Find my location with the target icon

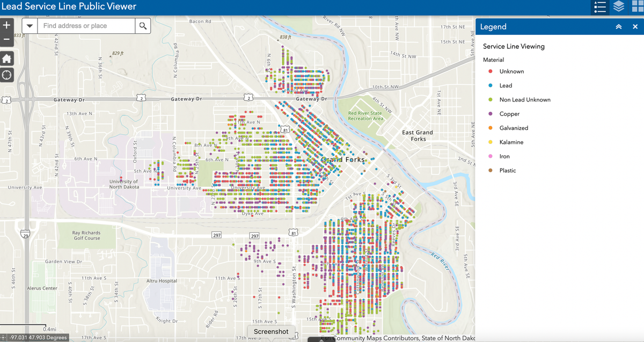point(6,75)
